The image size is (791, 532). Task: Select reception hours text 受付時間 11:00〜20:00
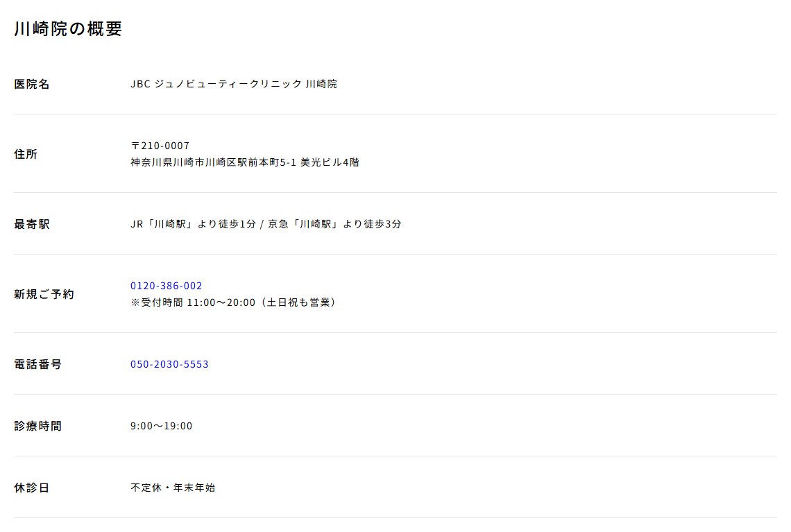(198, 302)
